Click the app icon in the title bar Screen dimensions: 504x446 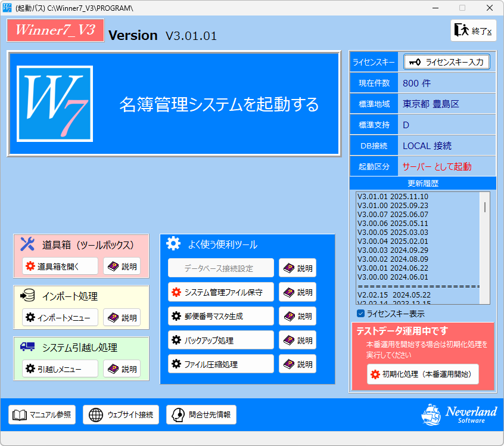pos(7,8)
